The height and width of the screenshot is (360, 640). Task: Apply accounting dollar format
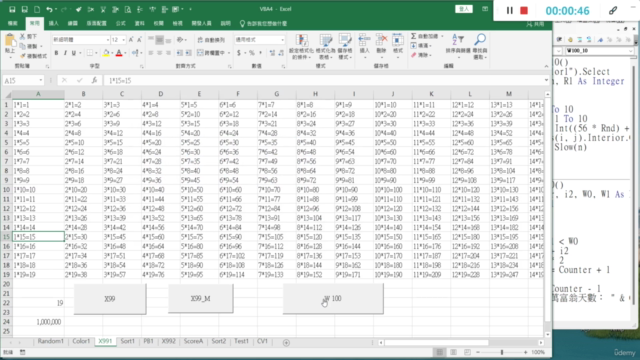click(x=239, y=53)
